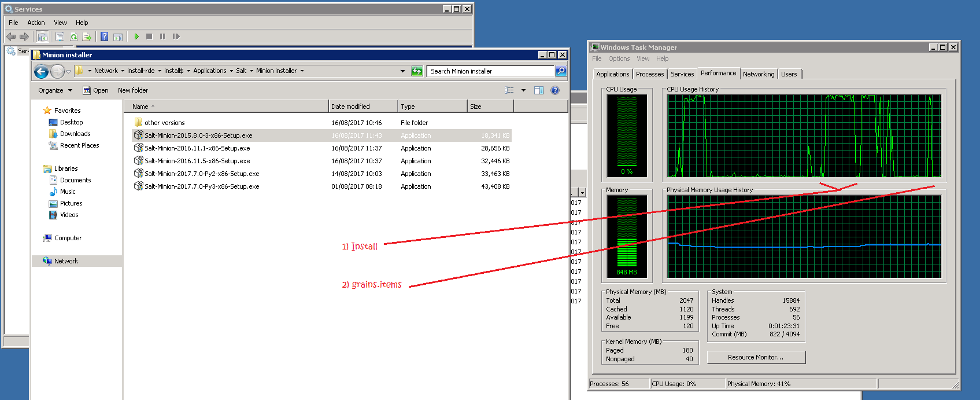The width and height of the screenshot is (980, 400).
Task: Select Recent Places in the Favorites list
Action: coord(79,145)
